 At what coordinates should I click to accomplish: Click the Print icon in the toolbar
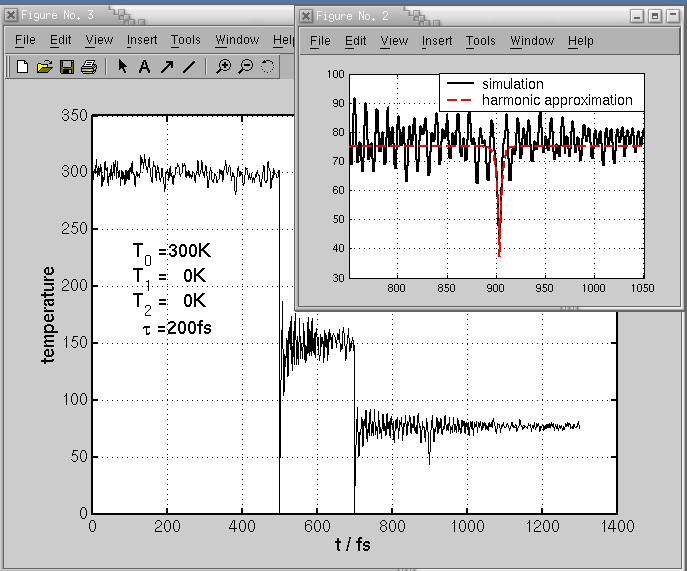88,67
